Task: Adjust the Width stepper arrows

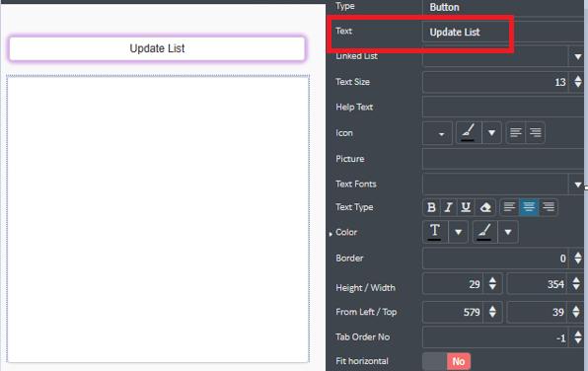Action: click(x=576, y=284)
